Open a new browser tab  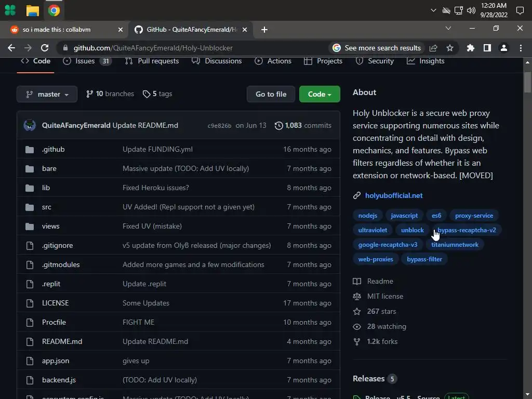coord(264,30)
